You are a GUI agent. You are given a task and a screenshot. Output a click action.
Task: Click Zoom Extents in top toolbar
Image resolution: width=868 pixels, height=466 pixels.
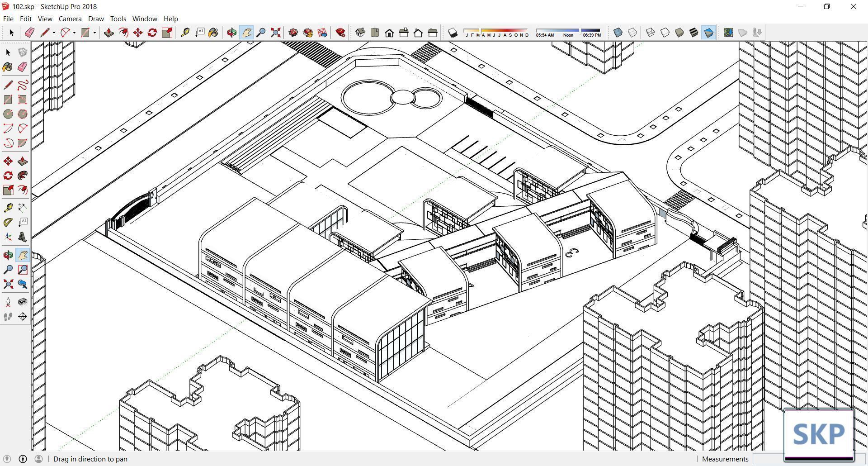[275, 33]
